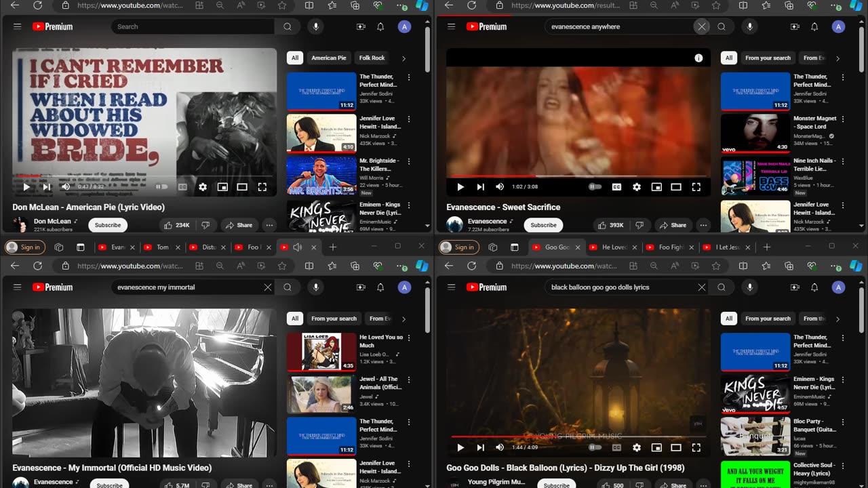The image size is (868, 488).
Task: Open more actions menu for Sweet Sacrifice video
Action: [703, 225]
